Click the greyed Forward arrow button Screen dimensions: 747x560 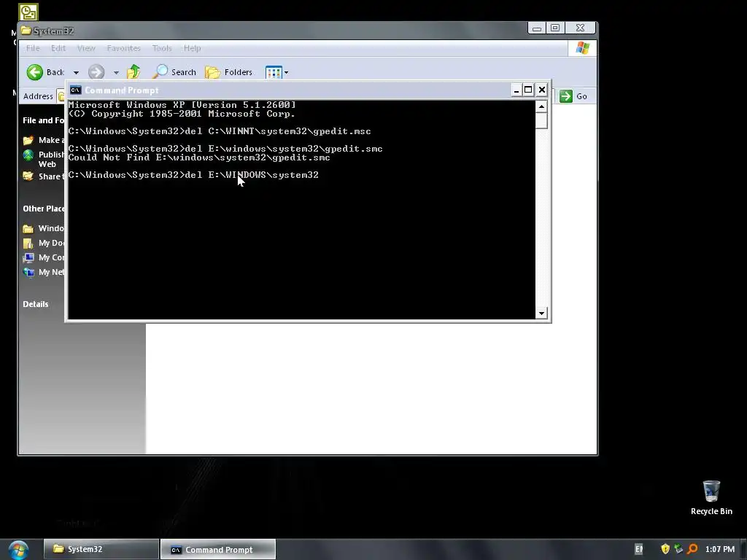tap(96, 72)
